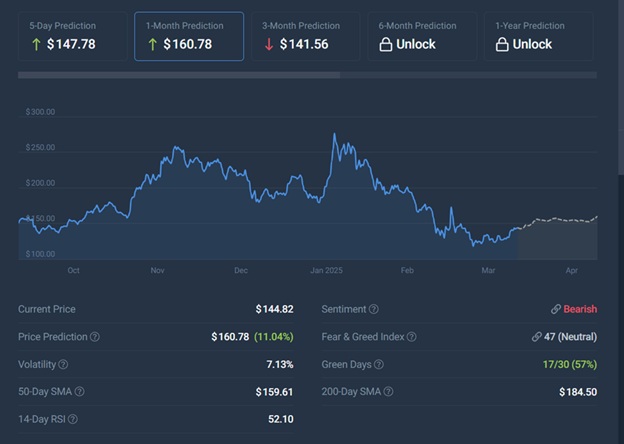Screen dimensions: 624x444
Task: Click the lock icon on 1-Year Prediction
Action: coord(502,44)
